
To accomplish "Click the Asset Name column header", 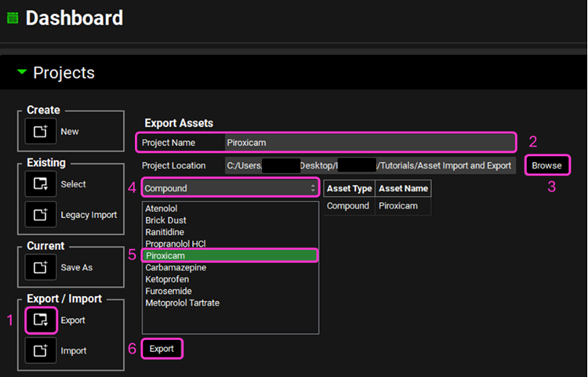I will 403,188.
